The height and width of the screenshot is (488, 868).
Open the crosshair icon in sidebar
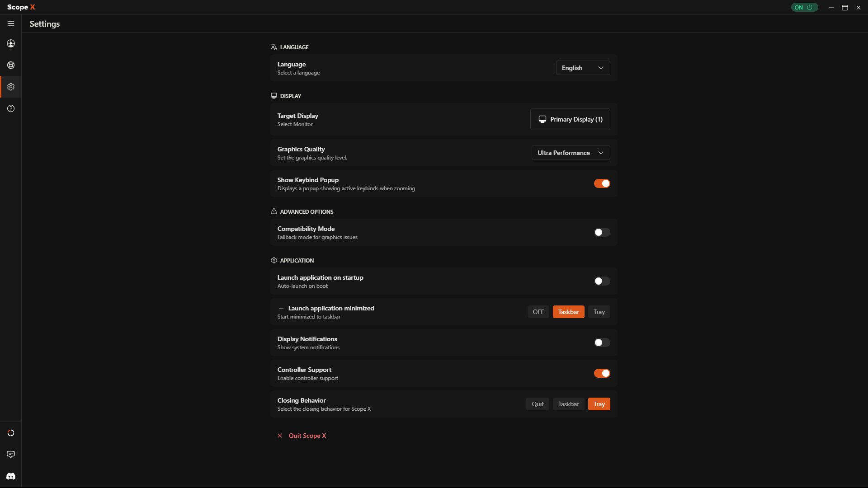pos(11,43)
